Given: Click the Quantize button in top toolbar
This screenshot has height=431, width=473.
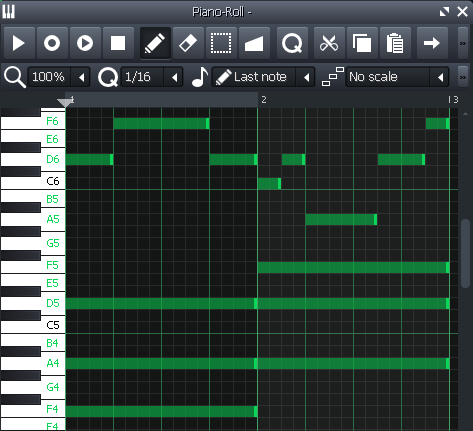Looking at the screenshot, I should coord(292,43).
